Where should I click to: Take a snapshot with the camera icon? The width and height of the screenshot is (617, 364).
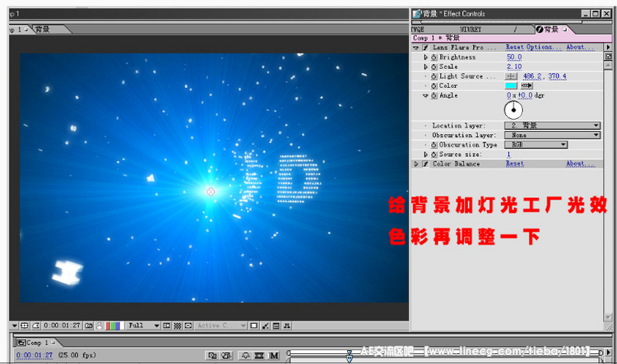point(89,325)
